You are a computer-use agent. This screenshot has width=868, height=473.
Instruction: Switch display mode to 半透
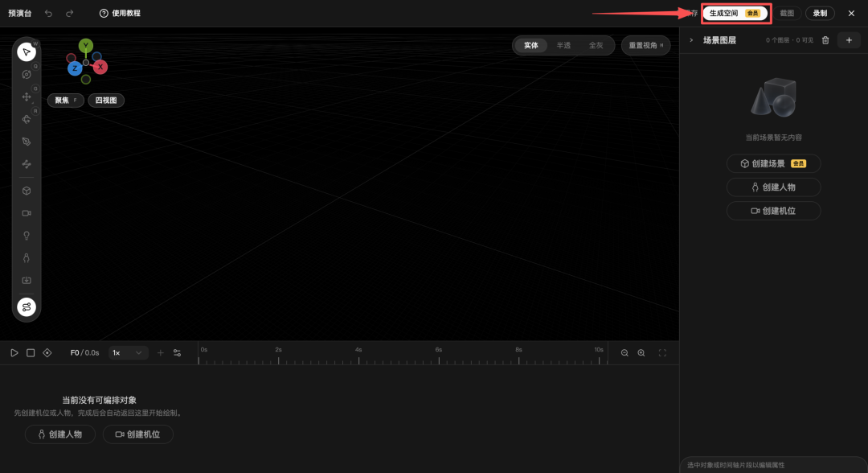coord(563,45)
